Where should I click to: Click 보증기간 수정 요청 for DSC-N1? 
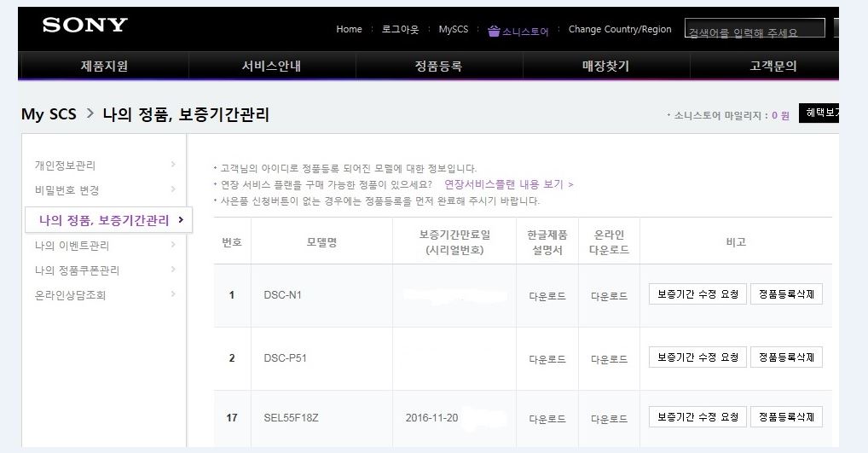[x=697, y=294]
